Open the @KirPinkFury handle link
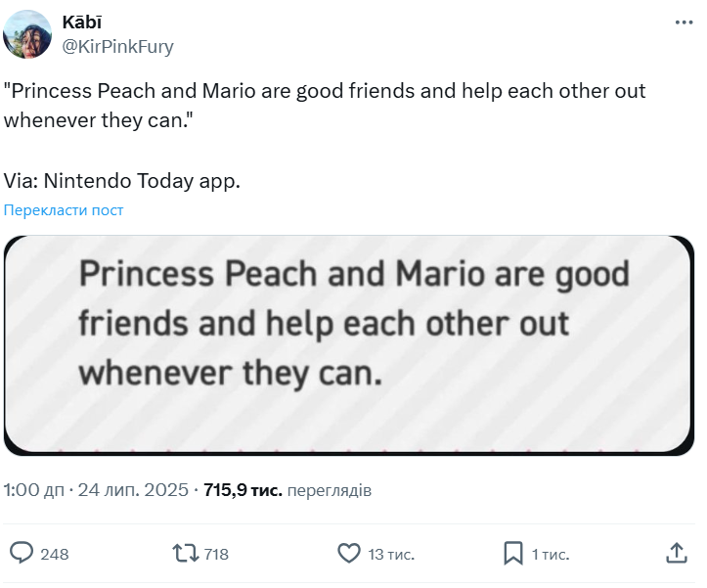The width and height of the screenshot is (707, 588). pyautogui.click(x=118, y=46)
